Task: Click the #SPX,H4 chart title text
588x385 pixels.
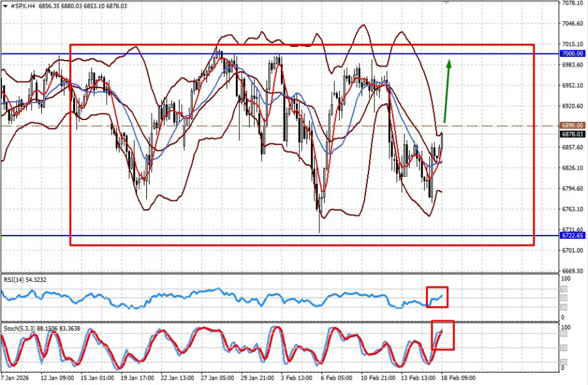Action: pos(22,6)
